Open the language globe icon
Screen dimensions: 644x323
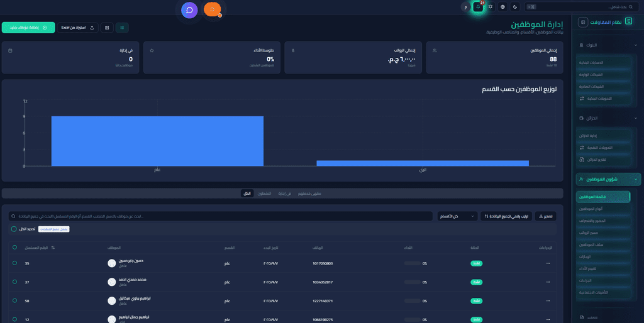pyautogui.click(x=502, y=7)
